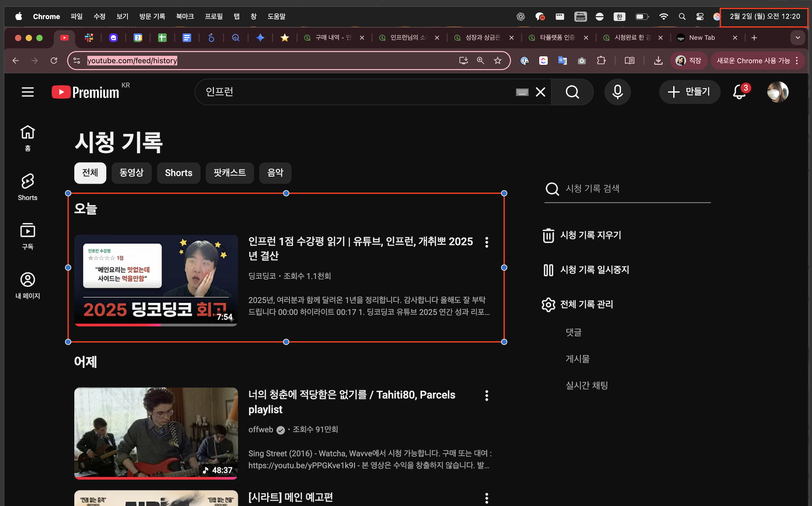Screen dimensions: 812x506
Task: Click the YouTube search magnifier button
Action: pyautogui.click(x=572, y=92)
